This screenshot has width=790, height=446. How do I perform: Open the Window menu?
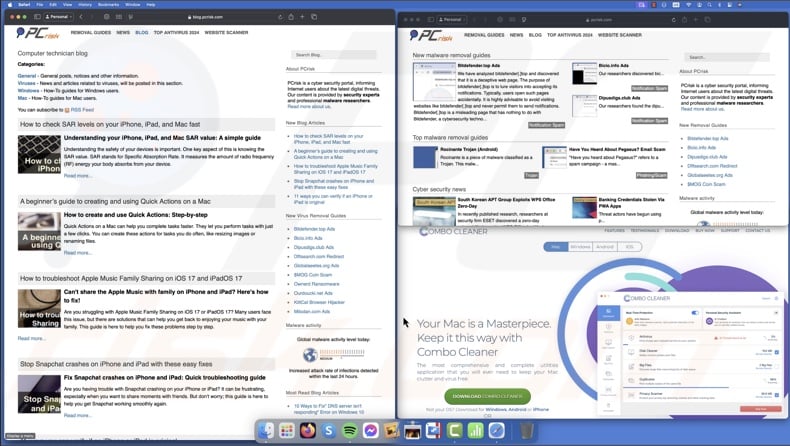(x=133, y=5)
